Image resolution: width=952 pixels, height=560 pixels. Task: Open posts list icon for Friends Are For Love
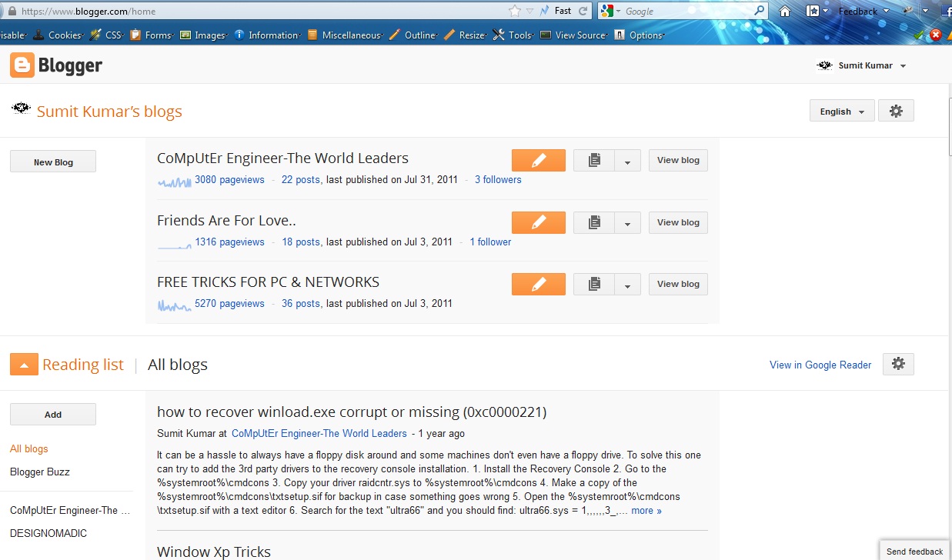pos(594,222)
